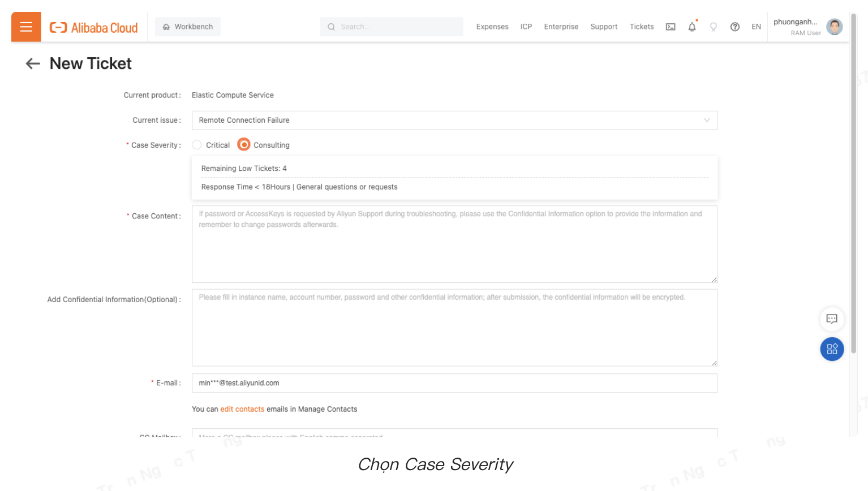Select the Critical severity option
This screenshot has height=491, width=868.
pos(197,145)
